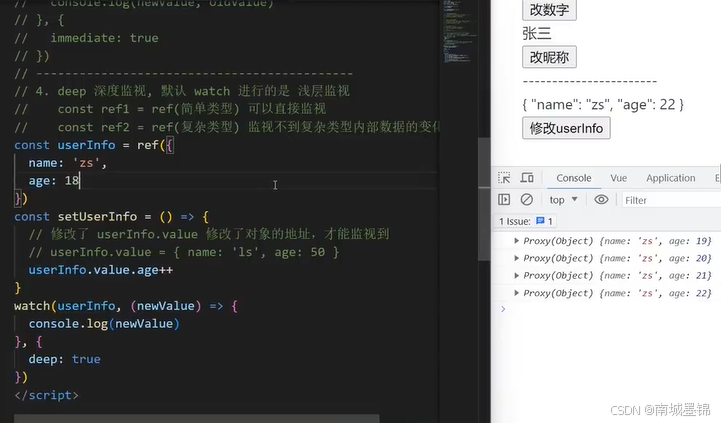Click the text 张三 in the page
The image size is (721, 423).
(537, 34)
